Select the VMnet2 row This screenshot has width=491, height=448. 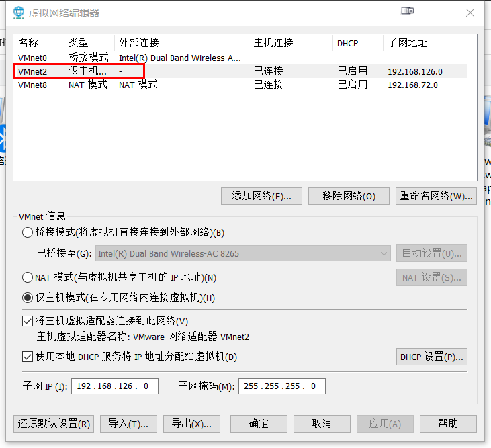240,71
